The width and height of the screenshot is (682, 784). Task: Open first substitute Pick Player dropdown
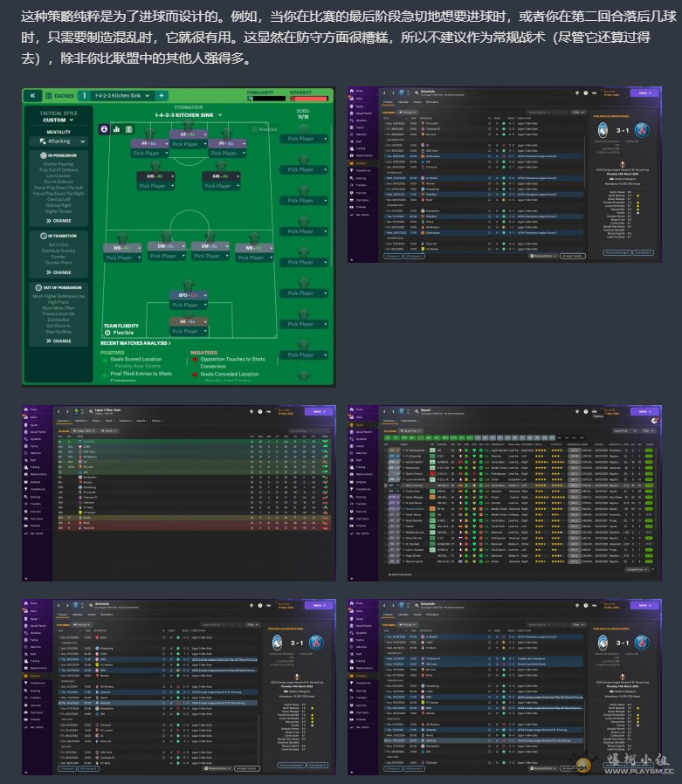tap(305, 139)
